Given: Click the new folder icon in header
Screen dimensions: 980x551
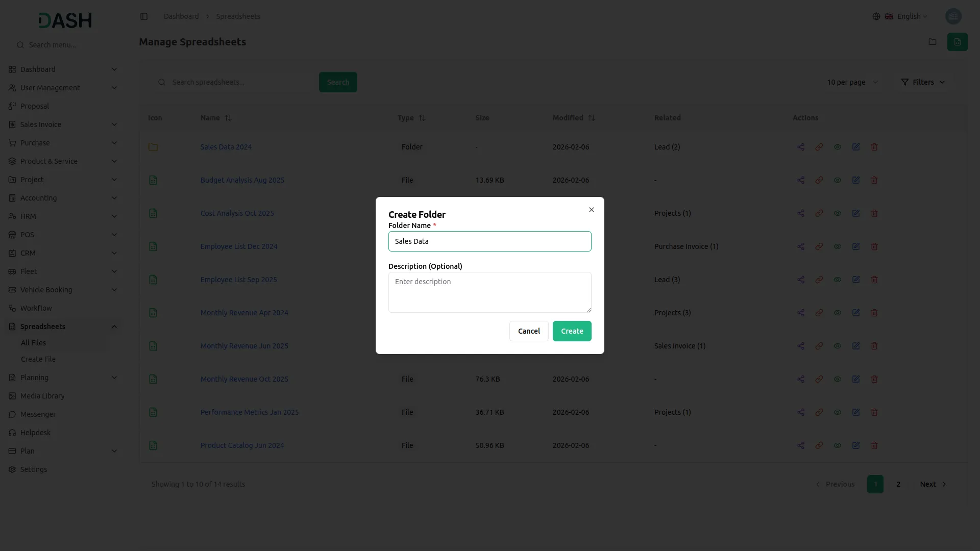Looking at the screenshot, I should [x=933, y=42].
